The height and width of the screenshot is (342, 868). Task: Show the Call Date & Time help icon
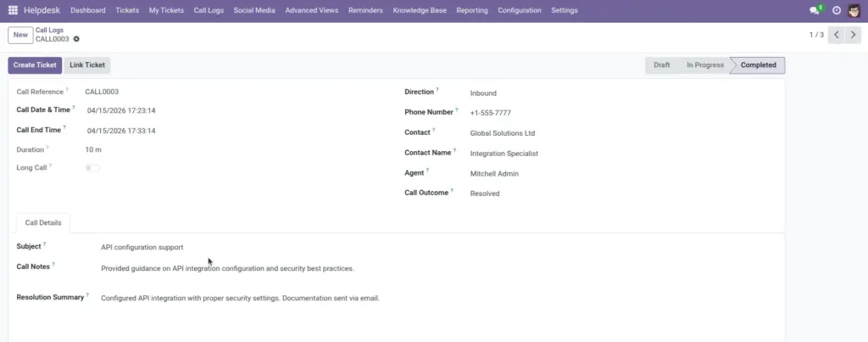tap(74, 108)
